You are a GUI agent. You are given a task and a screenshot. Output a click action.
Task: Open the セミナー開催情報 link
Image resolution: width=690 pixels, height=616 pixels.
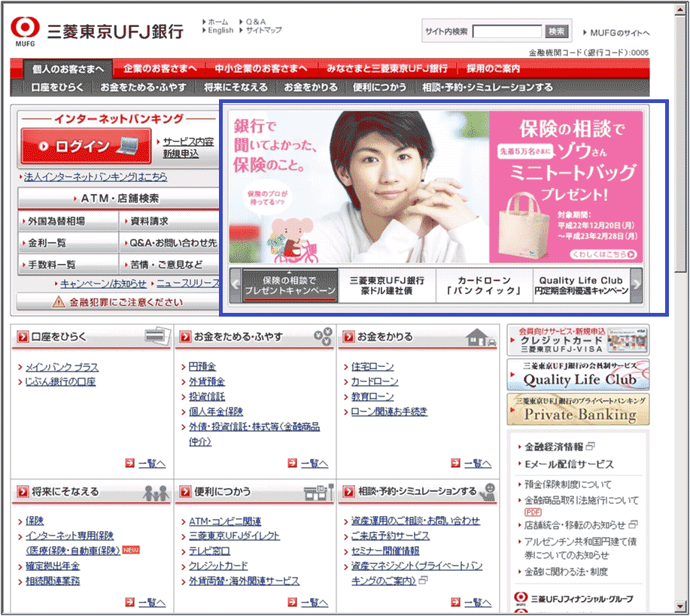[385, 551]
